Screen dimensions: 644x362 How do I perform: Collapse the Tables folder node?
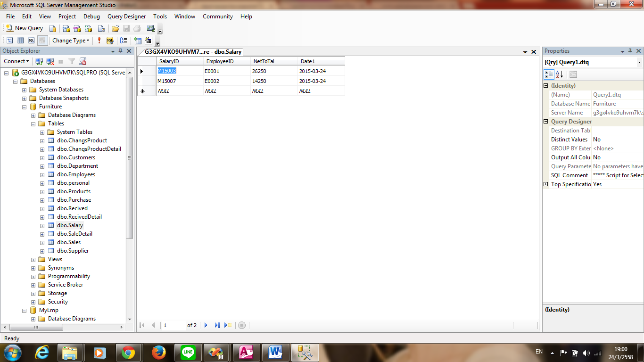[x=33, y=123]
